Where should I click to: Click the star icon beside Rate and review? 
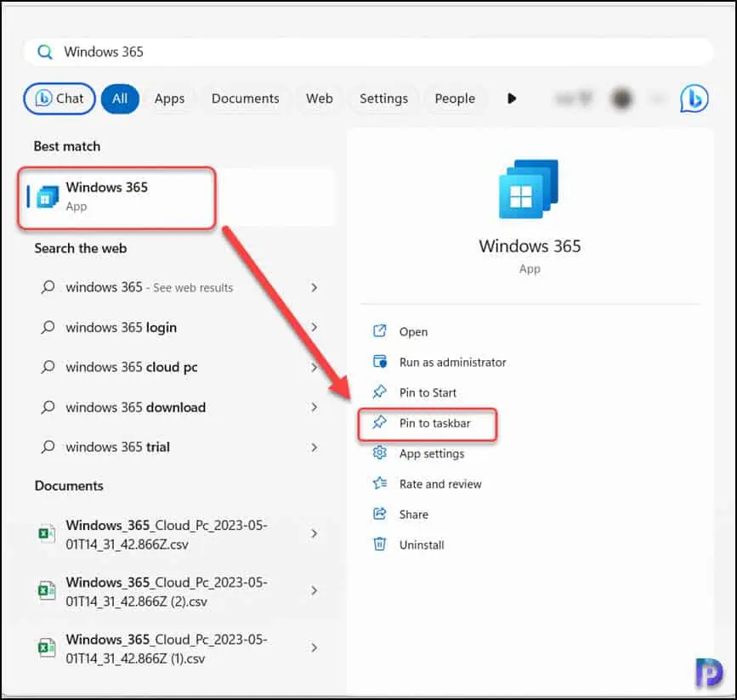coord(380,483)
